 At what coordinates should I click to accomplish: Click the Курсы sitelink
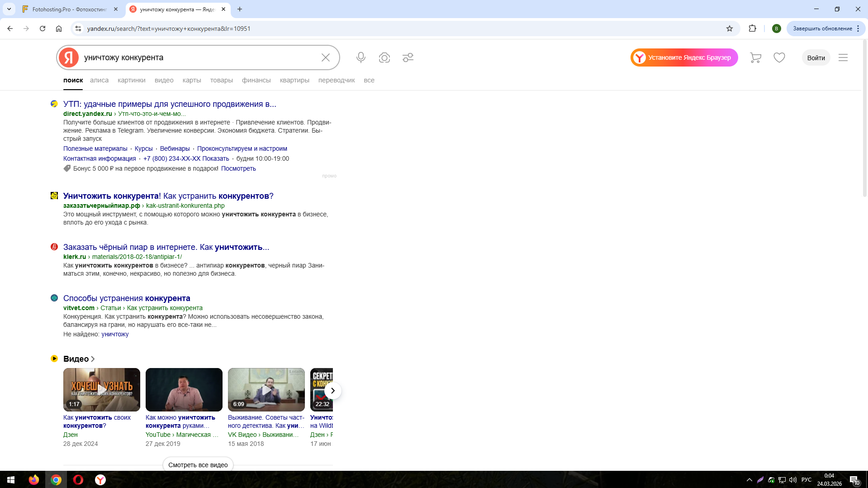point(143,148)
